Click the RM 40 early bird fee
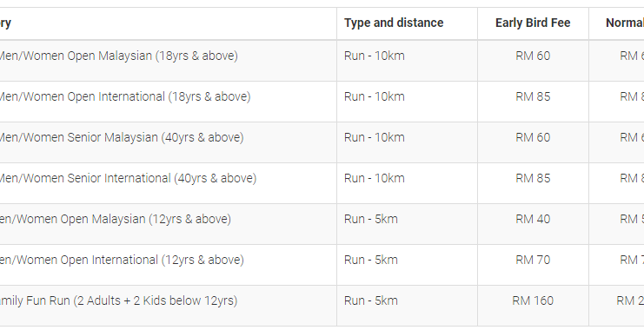The image size is (644, 330). tap(533, 219)
